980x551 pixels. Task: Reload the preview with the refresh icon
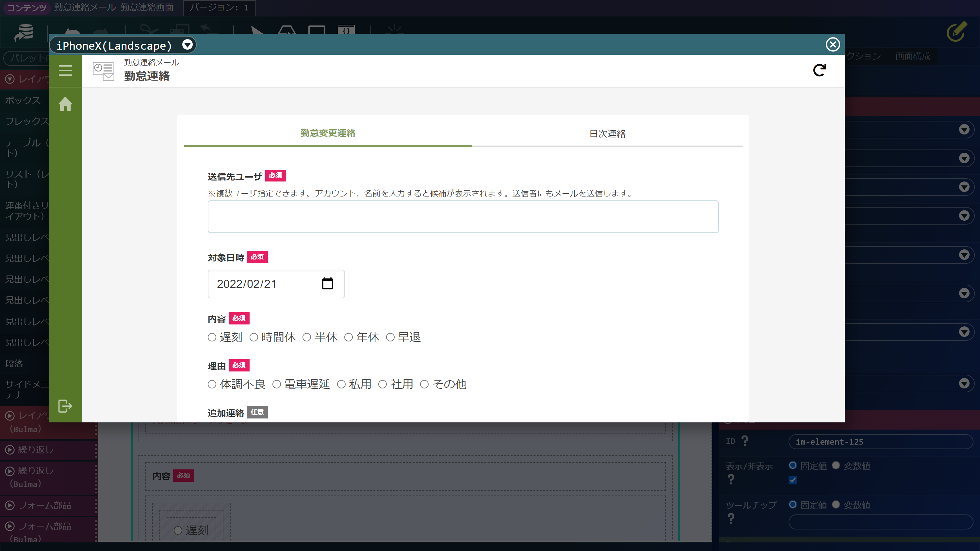[x=820, y=70]
